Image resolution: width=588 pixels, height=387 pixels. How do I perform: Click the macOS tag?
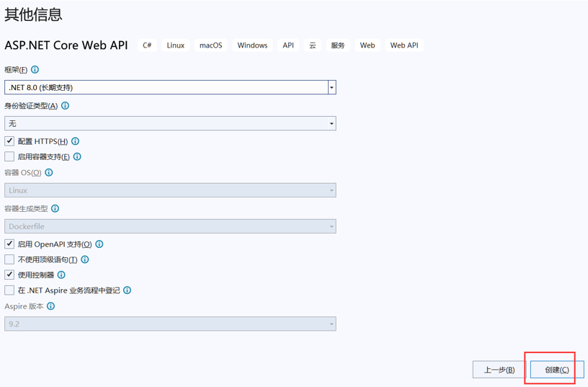[x=210, y=45]
